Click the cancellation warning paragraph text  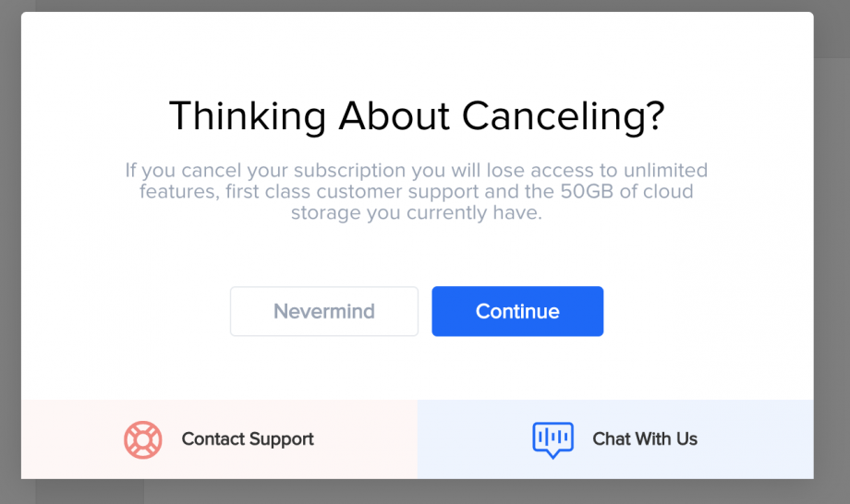coord(417,192)
